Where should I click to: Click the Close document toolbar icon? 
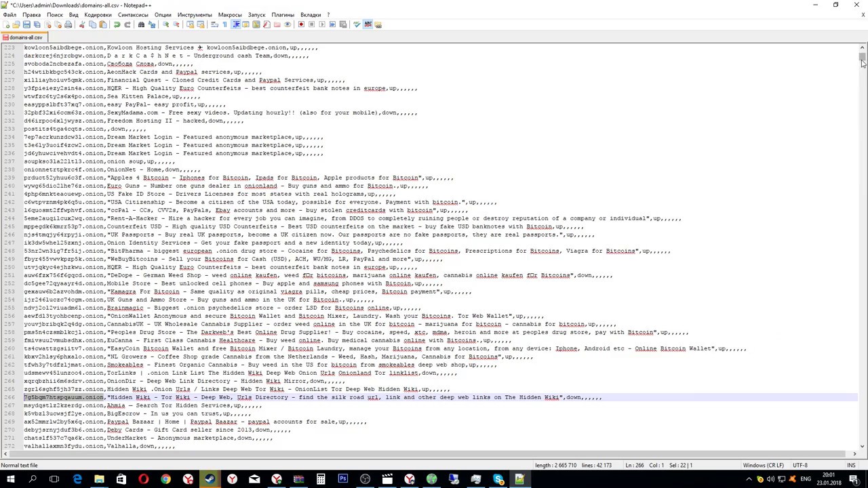pyautogui.click(x=47, y=24)
